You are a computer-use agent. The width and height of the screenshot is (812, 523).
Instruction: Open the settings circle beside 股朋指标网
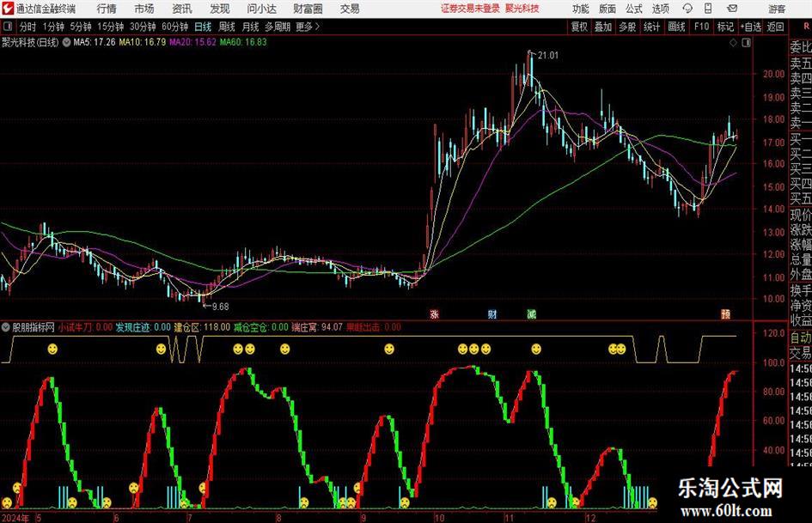pyautogui.click(x=6, y=327)
